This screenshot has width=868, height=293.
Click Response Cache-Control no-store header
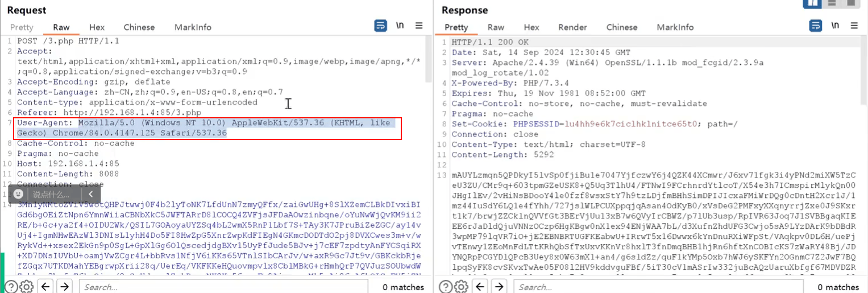(579, 104)
